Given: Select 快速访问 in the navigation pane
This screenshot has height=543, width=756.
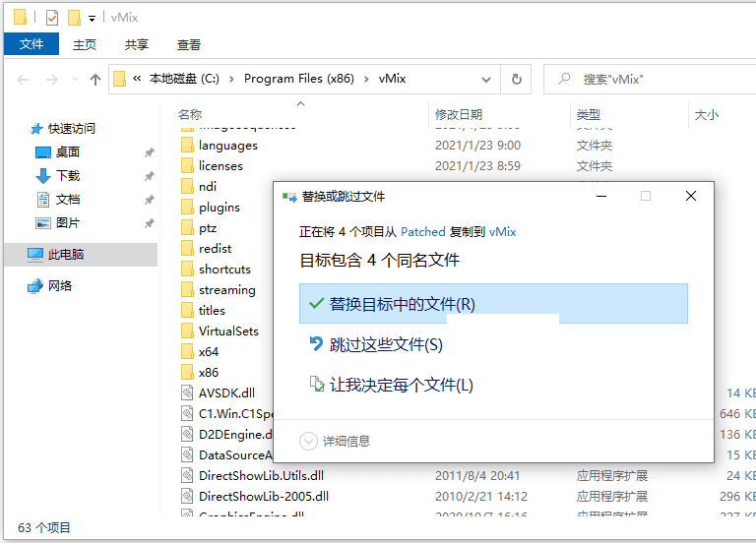Looking at the screenshot, I should pyautogui.click(x=71, y=129).
